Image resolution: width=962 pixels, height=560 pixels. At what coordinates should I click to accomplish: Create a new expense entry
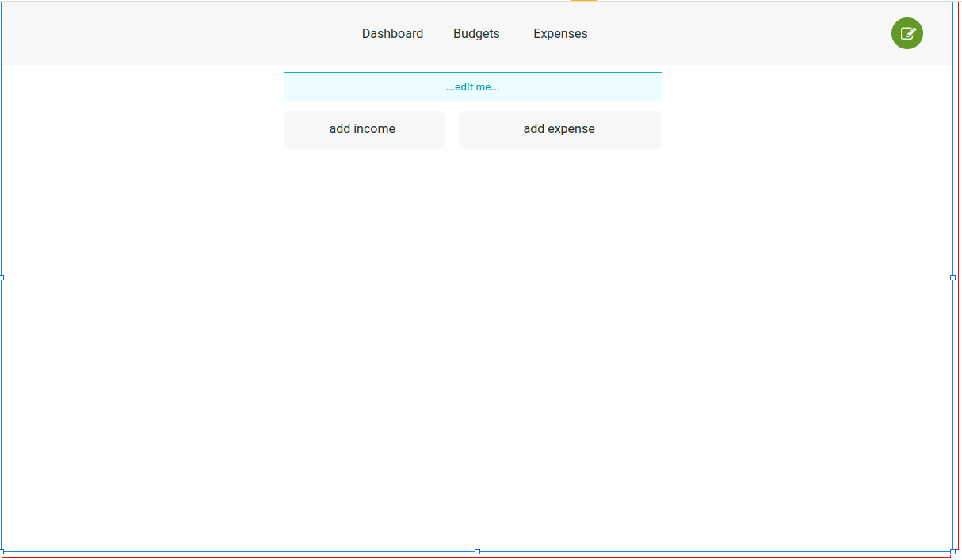point(559,129)
